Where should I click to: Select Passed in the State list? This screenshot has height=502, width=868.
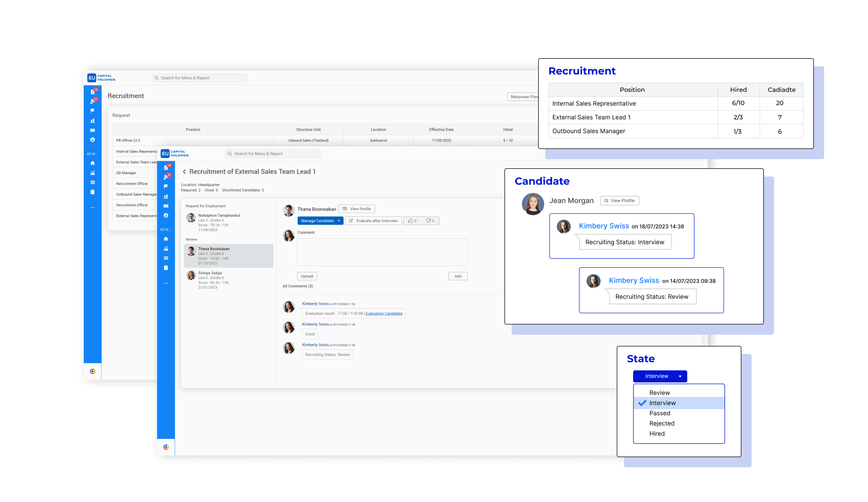660,413
